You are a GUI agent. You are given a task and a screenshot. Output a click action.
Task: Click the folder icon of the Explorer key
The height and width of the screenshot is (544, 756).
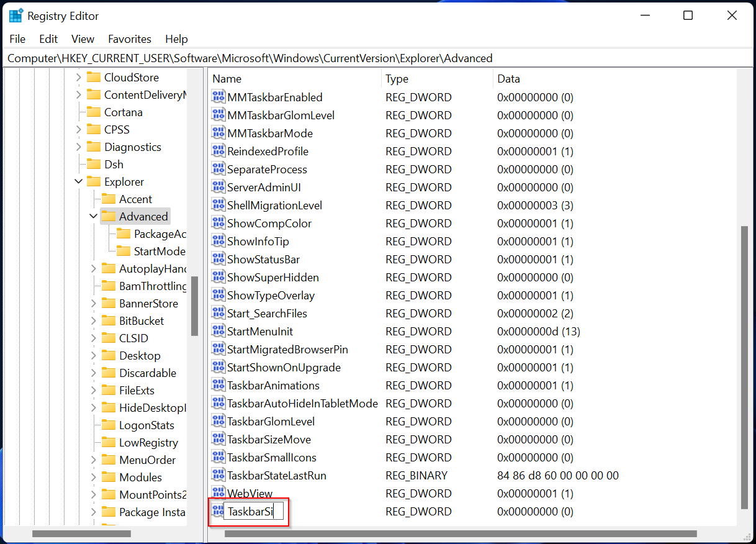pos(94,181)
